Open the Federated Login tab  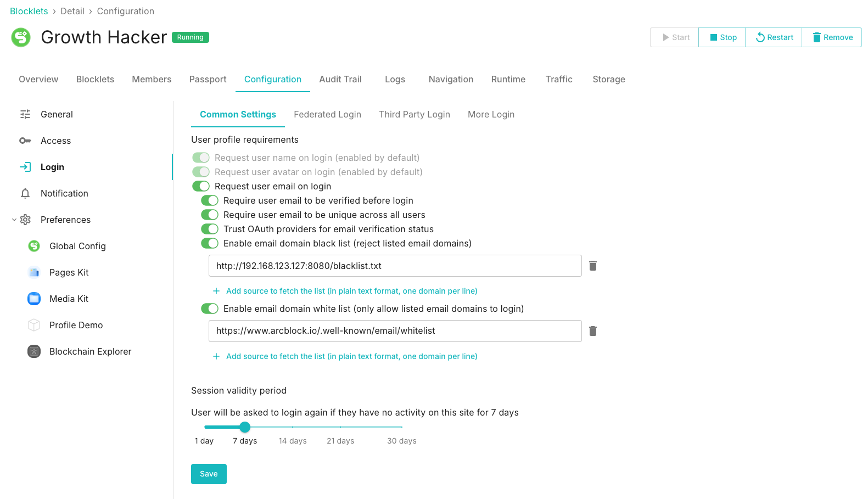click(x=327, y=114)
